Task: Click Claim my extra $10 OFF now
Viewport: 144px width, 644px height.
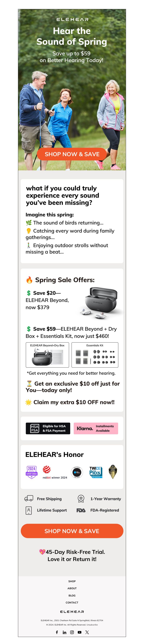Action: point(70,402)
